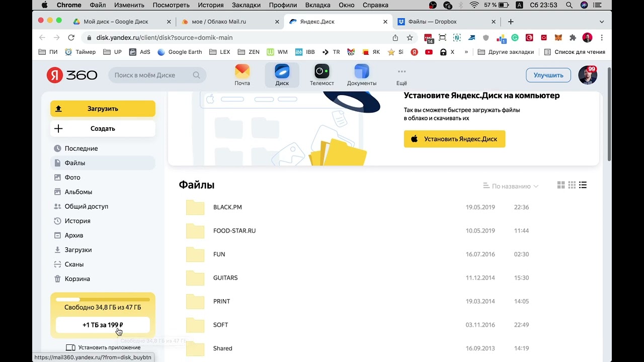The image size is (644, 362).
Task: Open the Файл menu in menu bar
Action: [x=98, y=5]
